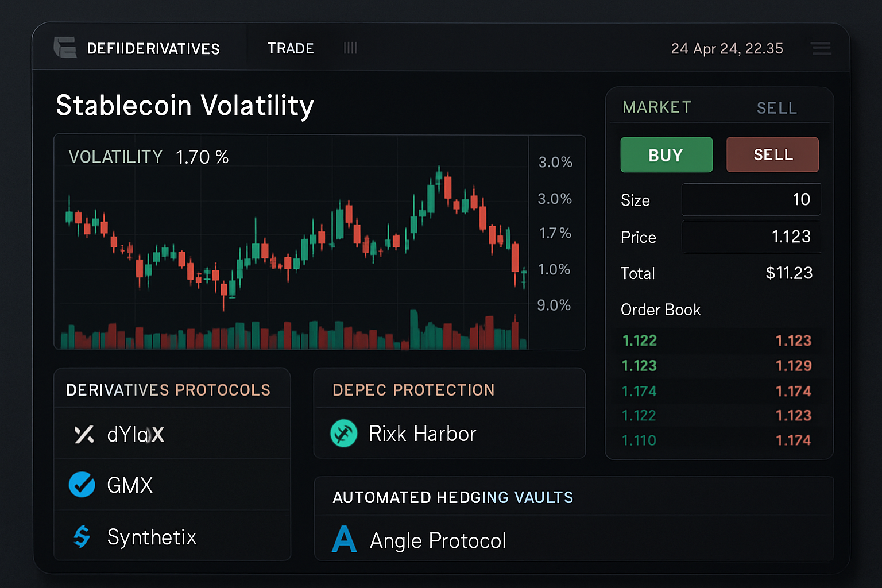The image size is (882, 588).
Task: Click the Synthetix logo icon
Action: [82, 537]
